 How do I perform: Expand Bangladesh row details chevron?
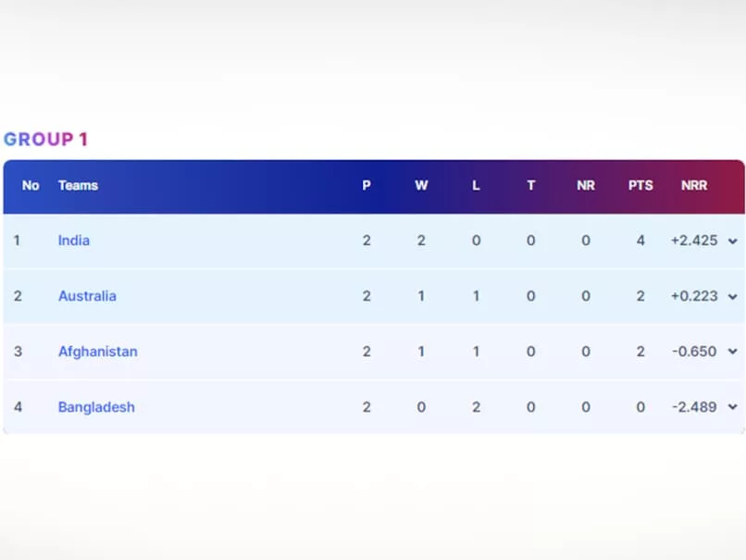point(733,406)
